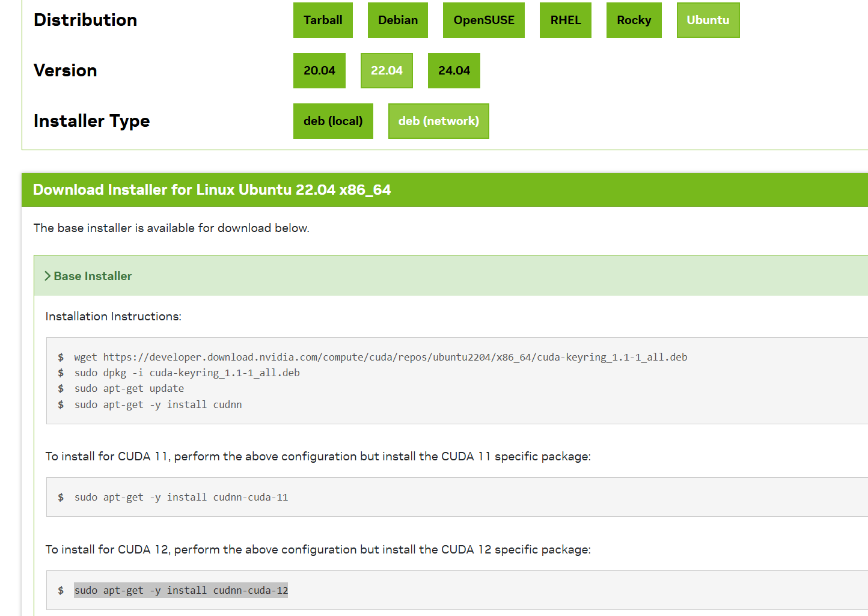This screenshot has width=868, height=616.
Task: Click the Installation Instructions label
Action: pos(114,316)
